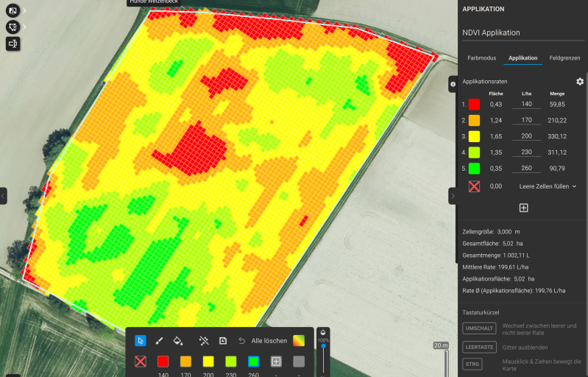Collapse the right side panel arrow

click(453, 196)
